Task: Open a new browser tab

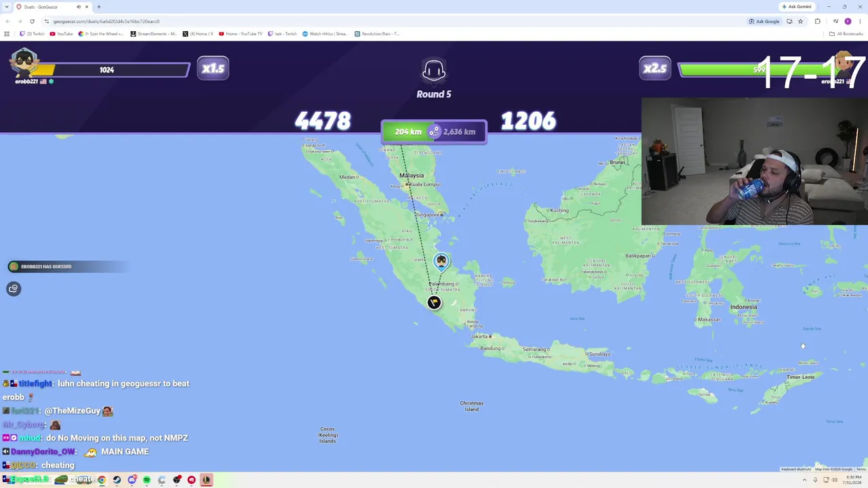Action: click(99, 7)
